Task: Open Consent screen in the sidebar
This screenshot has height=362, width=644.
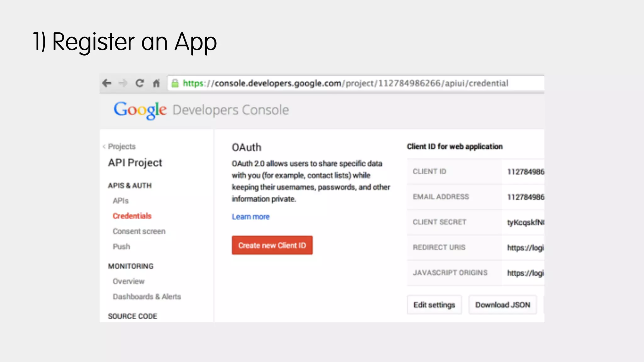Action: [x=139, y=231]
